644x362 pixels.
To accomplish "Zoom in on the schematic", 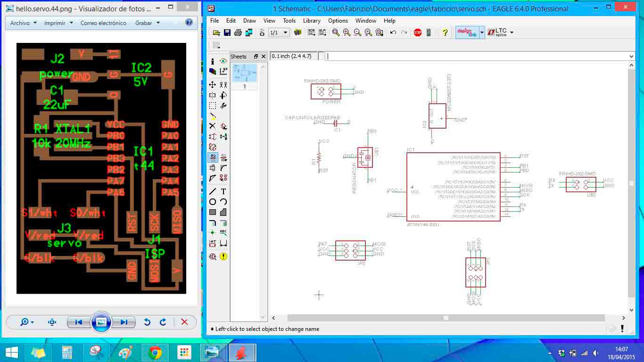I will 347,33.
